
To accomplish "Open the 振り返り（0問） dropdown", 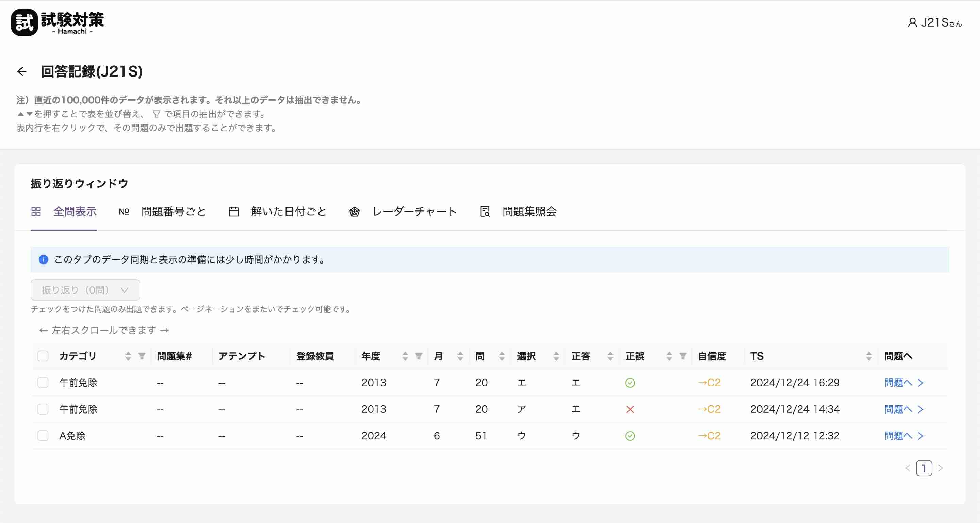I will [x=85, y=290].
